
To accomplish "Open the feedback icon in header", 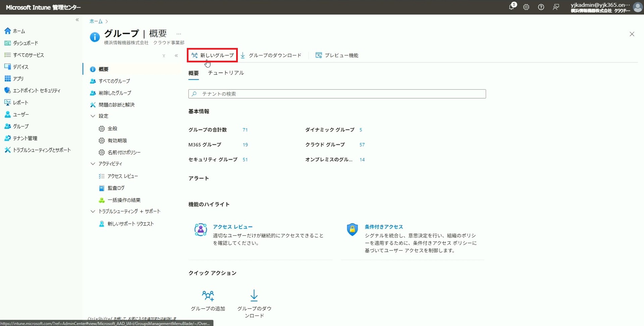I will [x=556, y=7].
